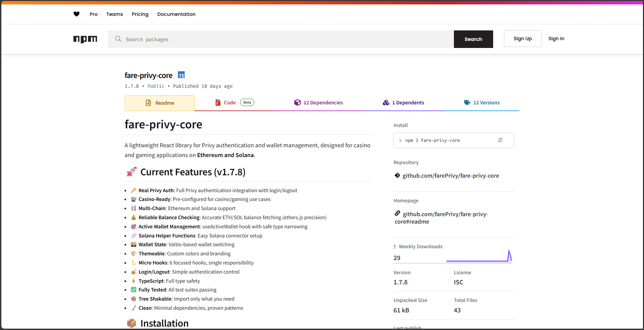Click the 43 total files value

457,310
